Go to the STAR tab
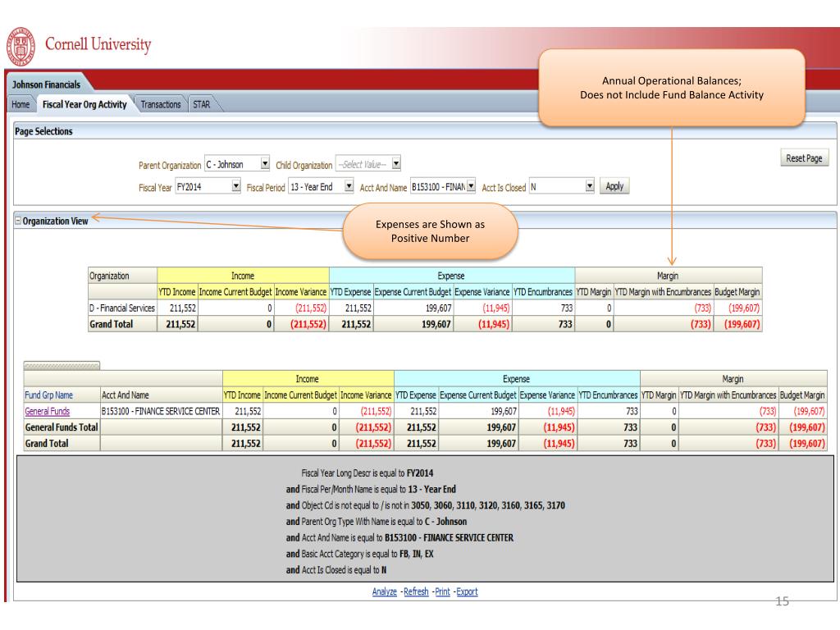This screenshot has width=840, height=630. [x=202, y=104]
